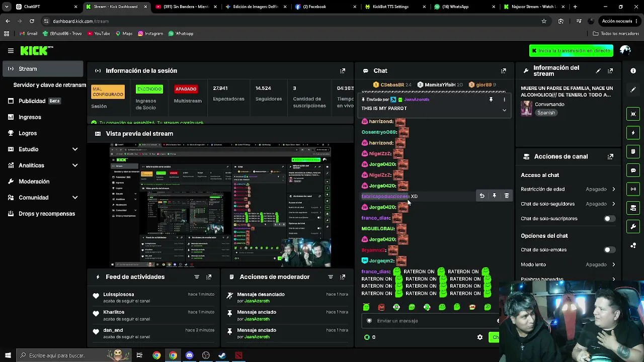Open Modo lento options

[568, 264]
